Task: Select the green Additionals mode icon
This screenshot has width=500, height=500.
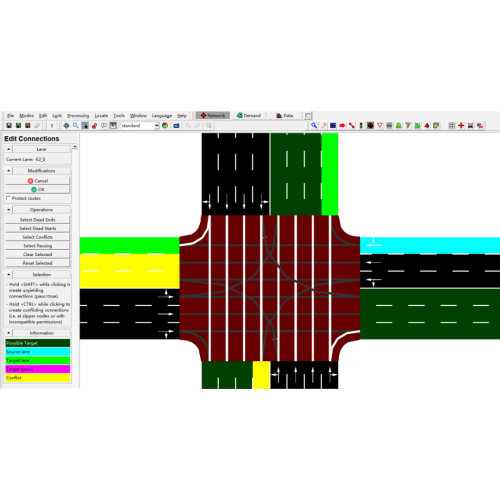Action: point(398,125)
